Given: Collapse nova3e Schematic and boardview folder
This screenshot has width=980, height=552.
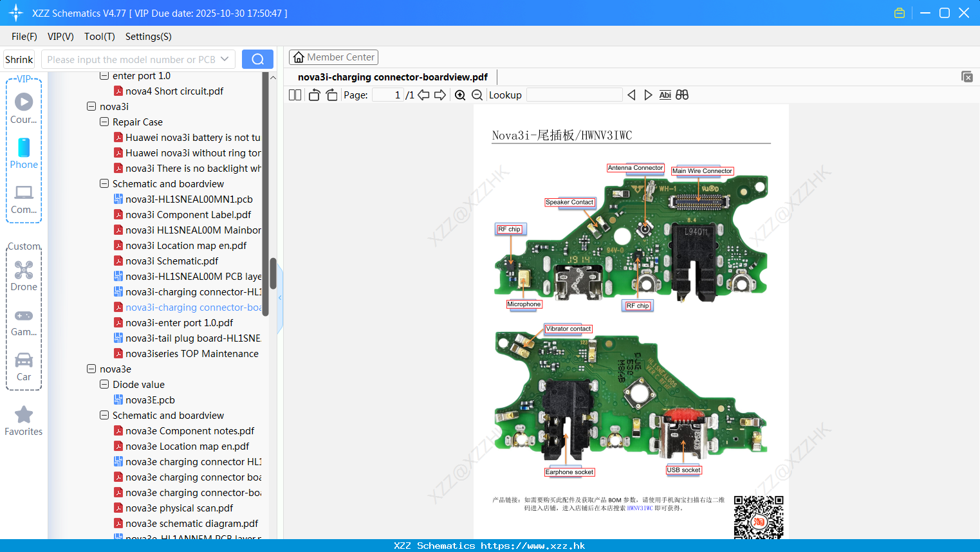Looking at the screenshot, I should (104, 416).
